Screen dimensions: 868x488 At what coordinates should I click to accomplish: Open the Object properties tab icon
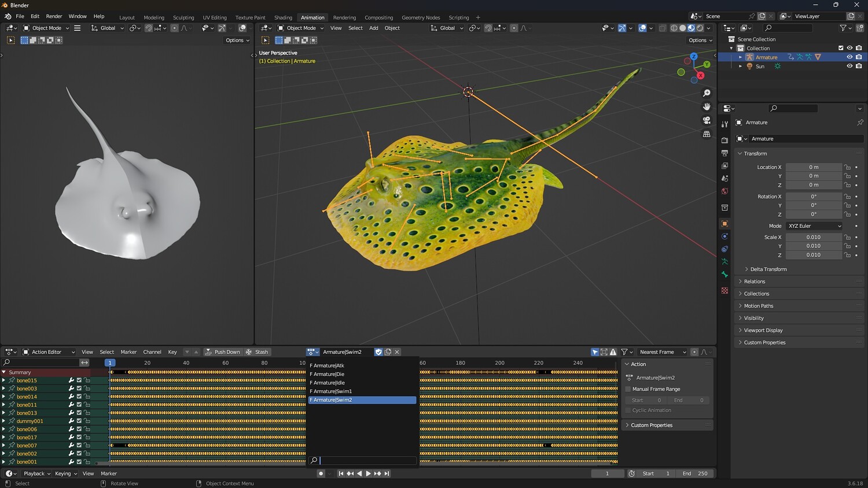[724, 224]
